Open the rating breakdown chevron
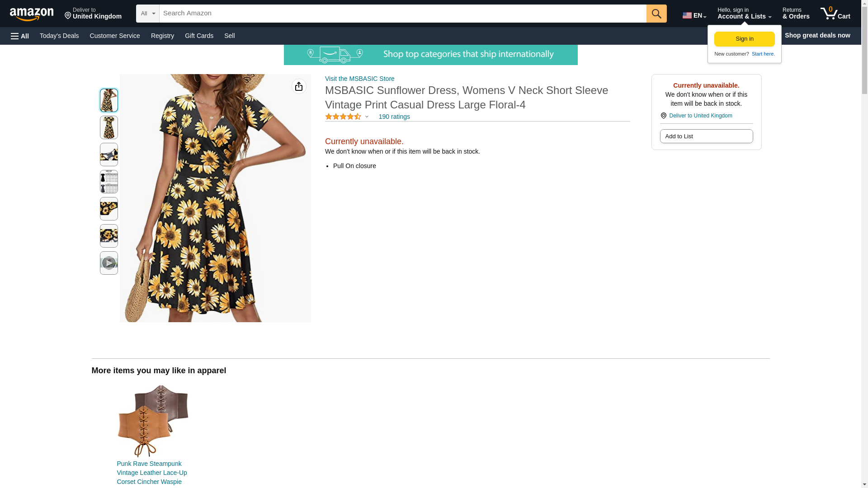868x488 pixels. (x=367, y=117)
